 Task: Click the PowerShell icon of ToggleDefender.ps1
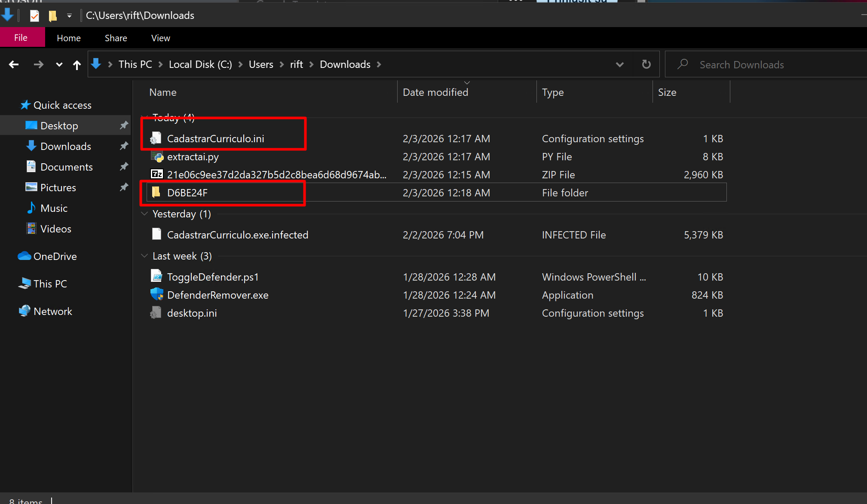point(156,276)
